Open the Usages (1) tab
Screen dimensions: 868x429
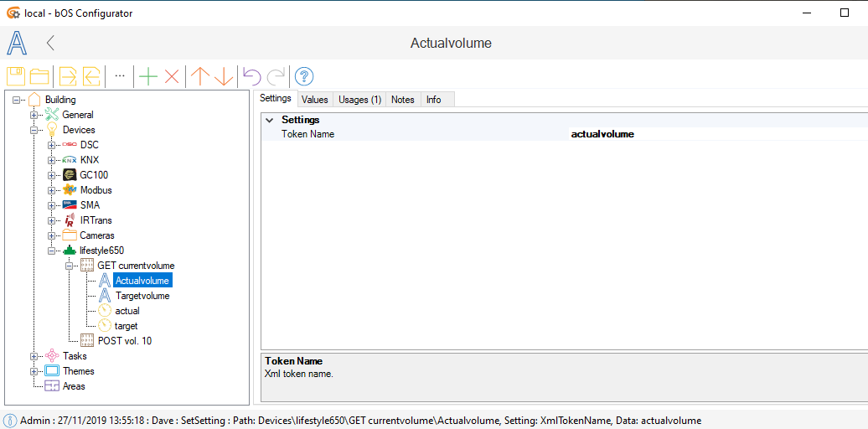click(359, 100)
